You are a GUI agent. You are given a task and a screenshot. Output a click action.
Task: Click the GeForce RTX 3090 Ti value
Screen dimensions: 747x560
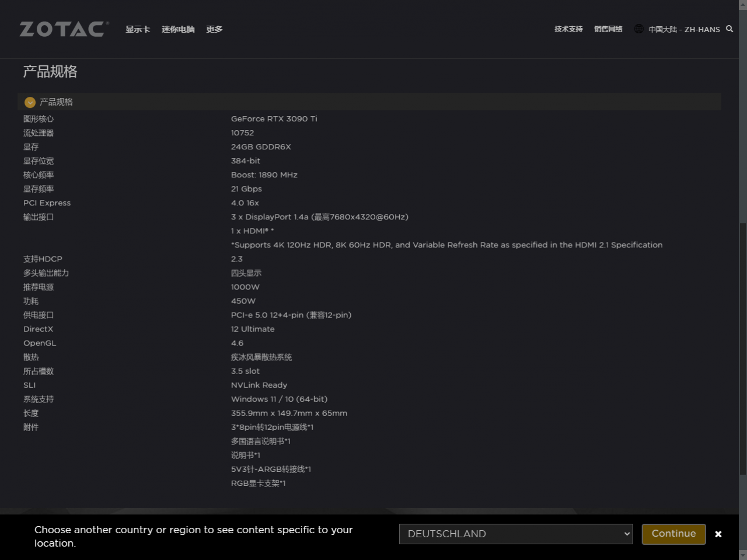[274, 119]
